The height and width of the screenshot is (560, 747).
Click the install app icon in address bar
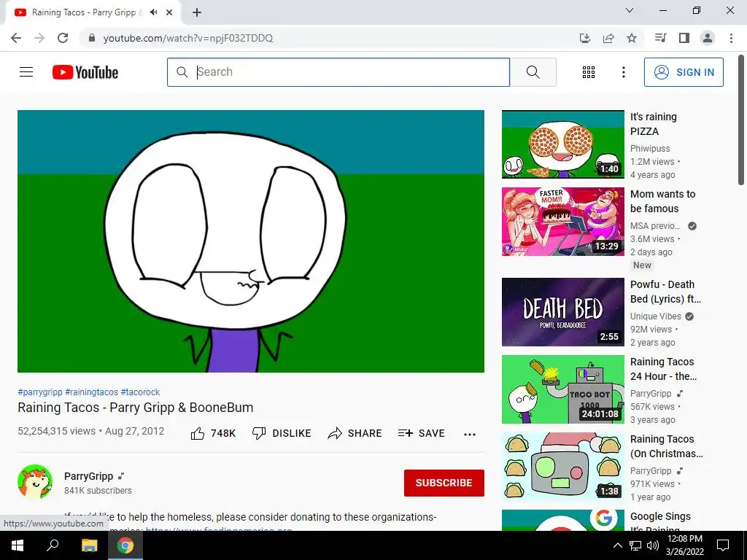[x=584, y=38]
